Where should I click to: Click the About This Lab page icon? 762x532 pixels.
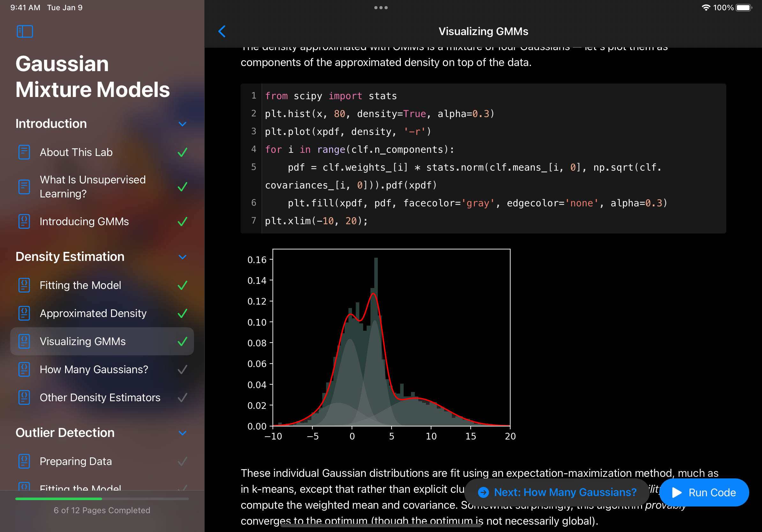pos(24,152)
